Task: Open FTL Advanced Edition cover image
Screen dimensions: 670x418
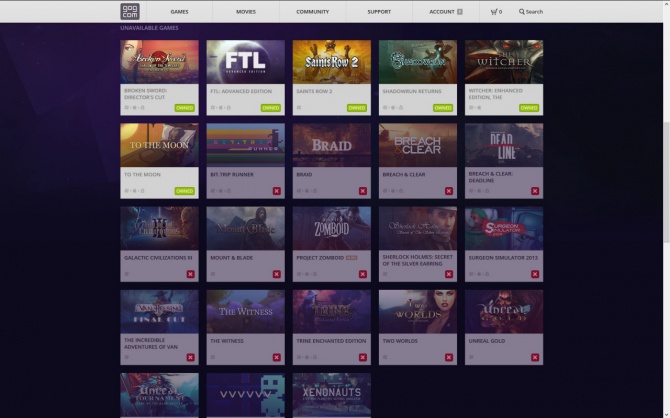Action: (246, 62)
